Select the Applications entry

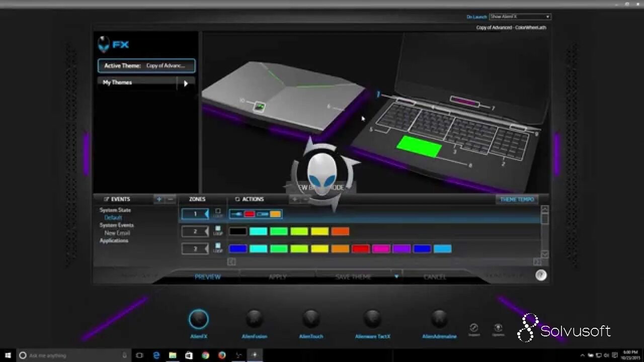114,240
